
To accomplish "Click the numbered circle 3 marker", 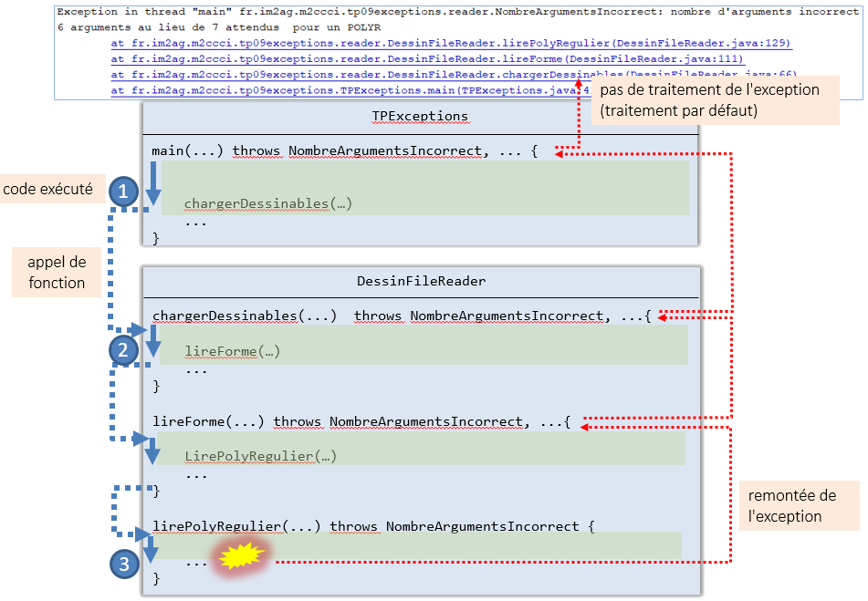I will (x=123, y=565).
